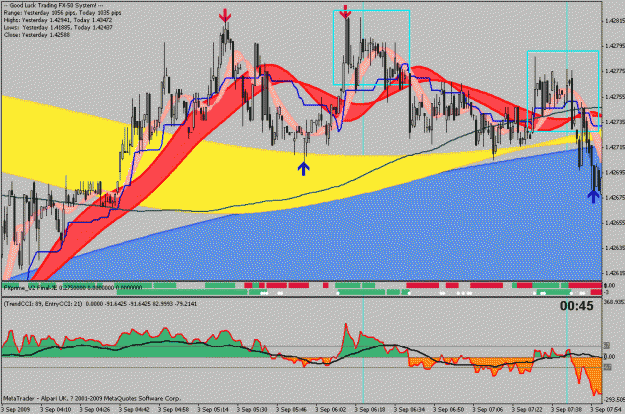Click time axis label '3 Sep 05:30'
Image resolution: width=625 pixels, height=414 pixels.
(252, 409)
